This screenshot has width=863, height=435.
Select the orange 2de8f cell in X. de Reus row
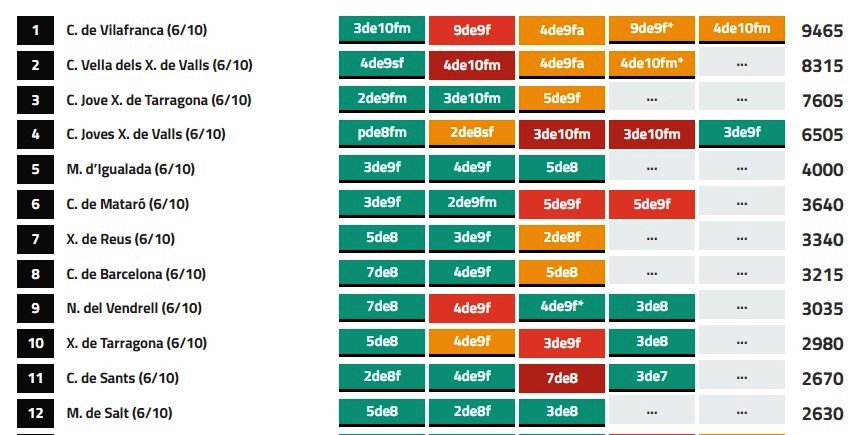tap(561, 238)
